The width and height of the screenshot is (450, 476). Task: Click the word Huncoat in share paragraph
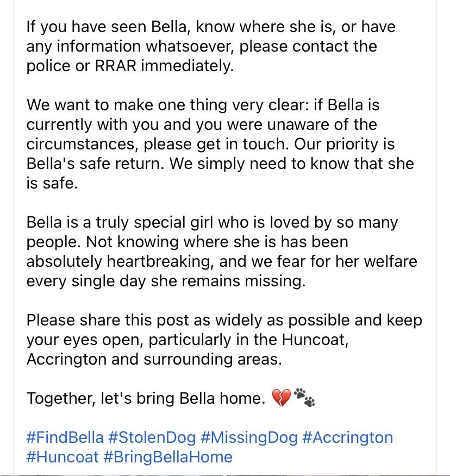click(314, 340)
